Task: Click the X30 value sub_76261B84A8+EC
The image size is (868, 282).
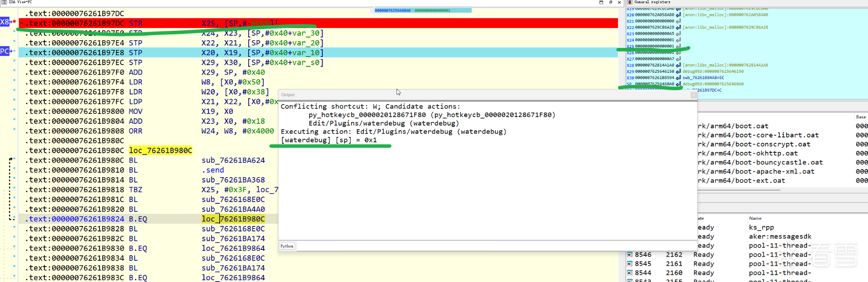Action: click(703, 78)
